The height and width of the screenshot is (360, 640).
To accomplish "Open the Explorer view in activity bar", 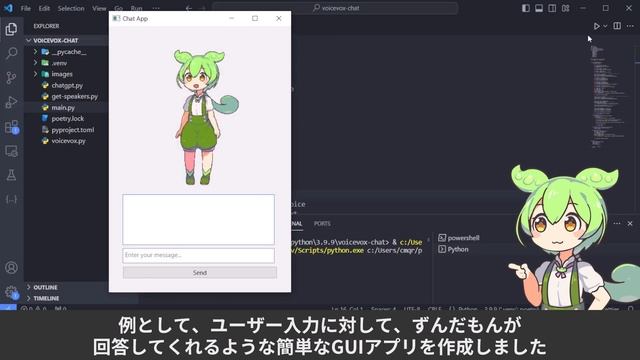I will 11,29.
